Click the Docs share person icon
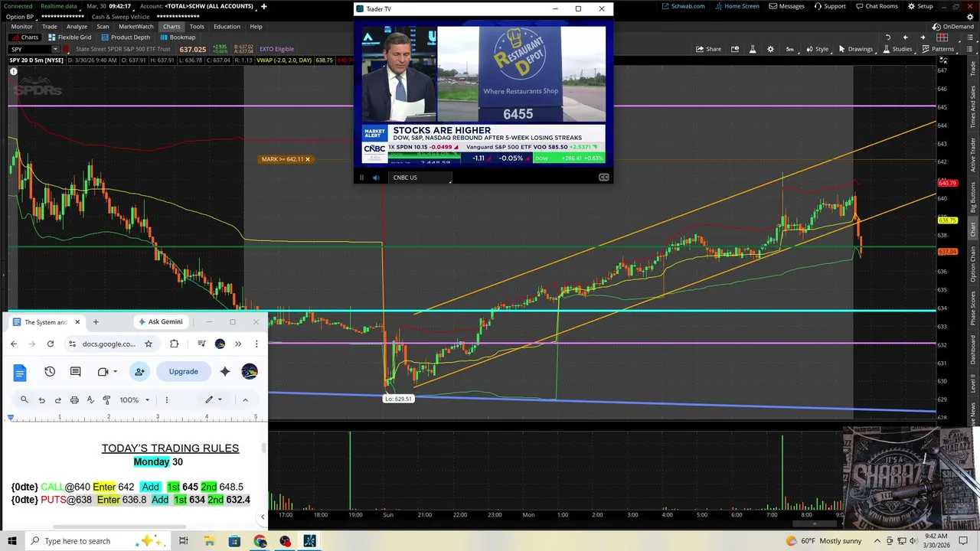 (139, 371)
